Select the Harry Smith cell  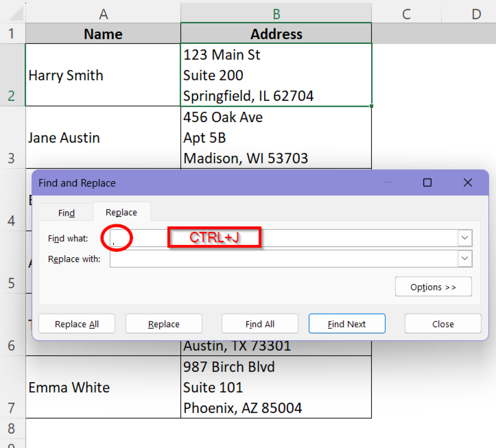coord(103,75)
